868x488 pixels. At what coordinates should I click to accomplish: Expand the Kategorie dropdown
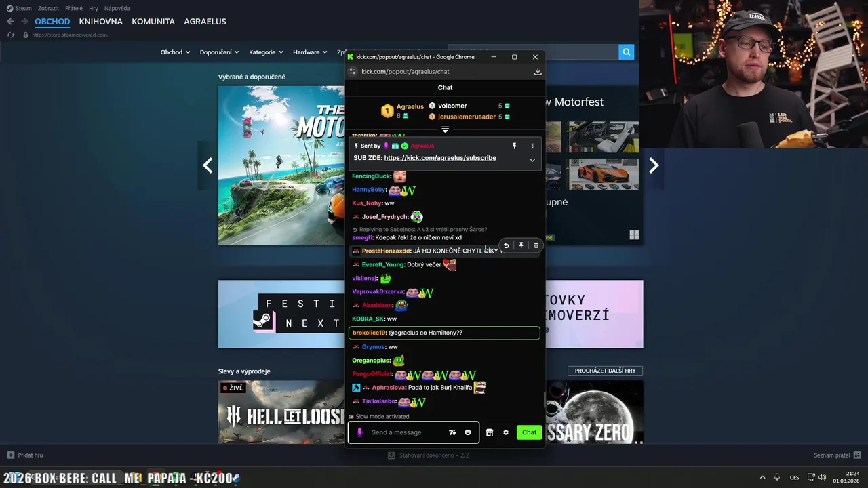(x=266, y=52)
